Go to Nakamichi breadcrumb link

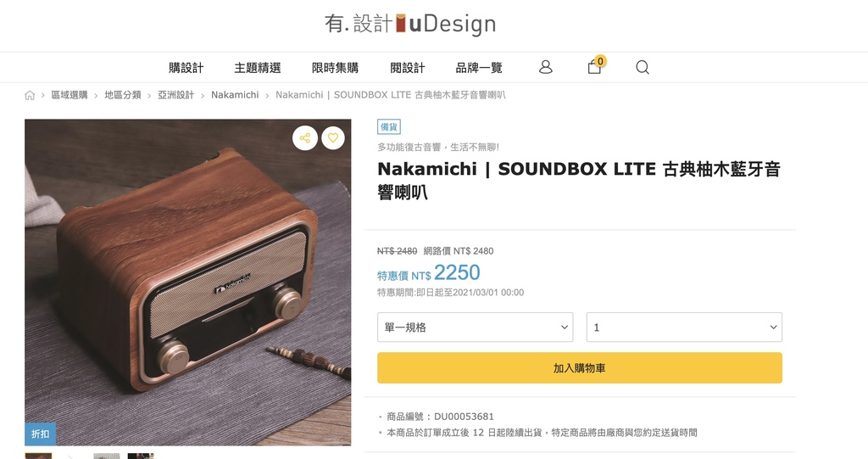tap(235, 95)
